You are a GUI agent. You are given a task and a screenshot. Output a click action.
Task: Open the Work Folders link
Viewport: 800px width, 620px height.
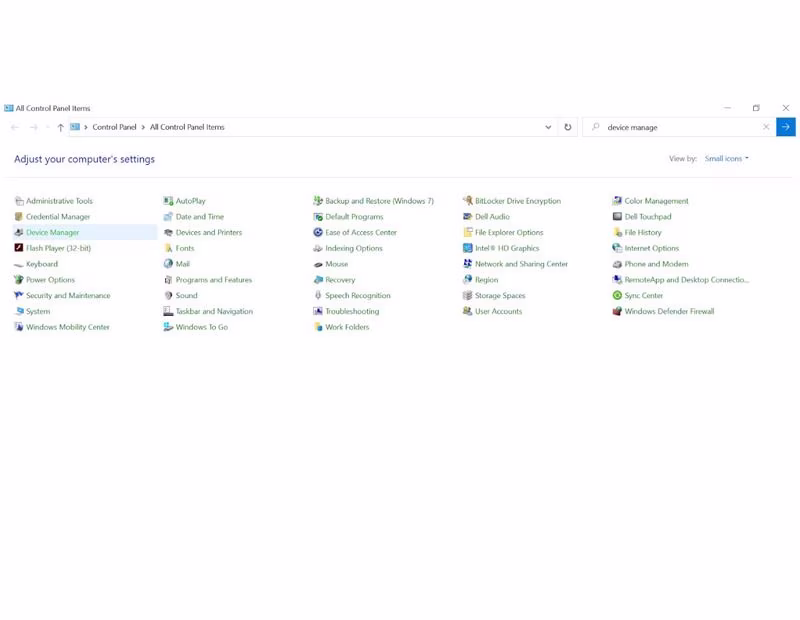[347, 327]
